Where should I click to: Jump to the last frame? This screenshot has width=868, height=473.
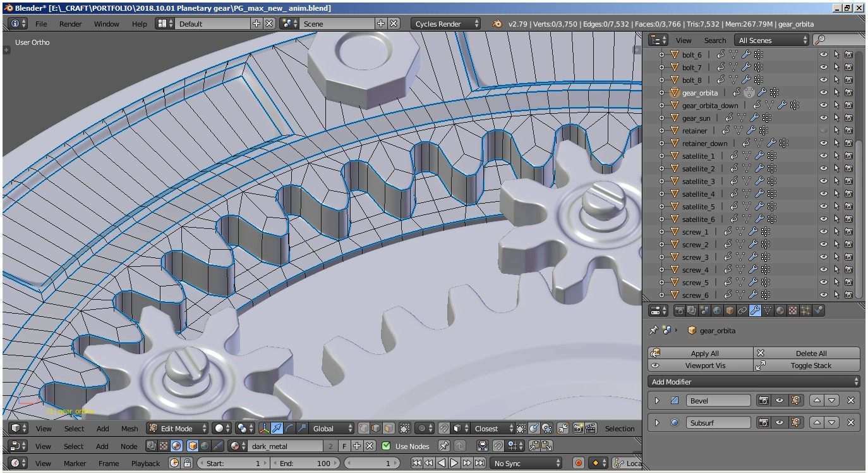pyautogui.click(x=479, y=463)
